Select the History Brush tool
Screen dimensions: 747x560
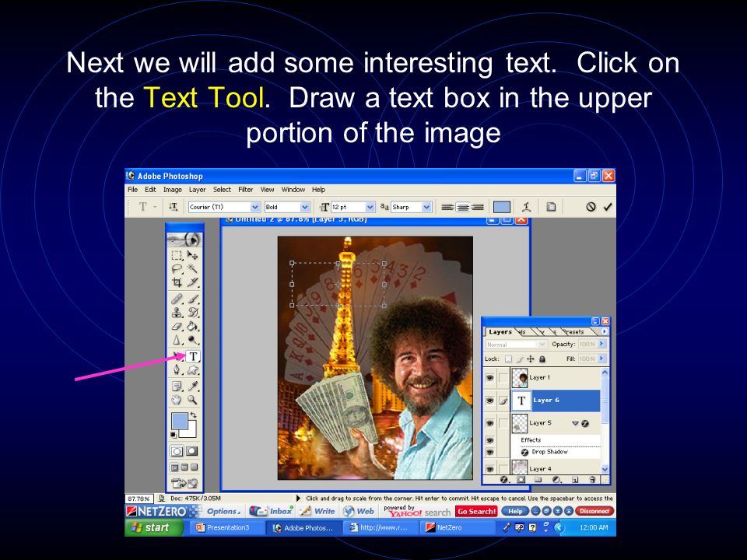pyautogui.click(x=192, y=313)
